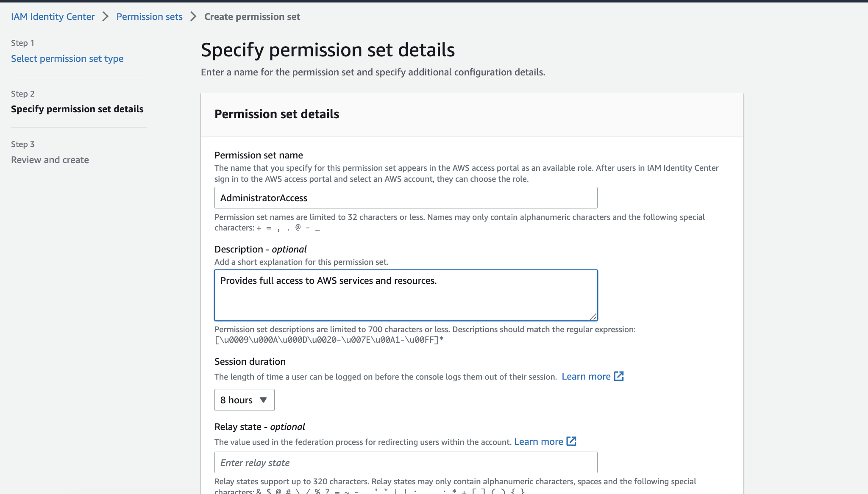The image size is (868, 494).
Task: Click the dropdown arrow on the 8 hours selector
Action: [263, 400]
